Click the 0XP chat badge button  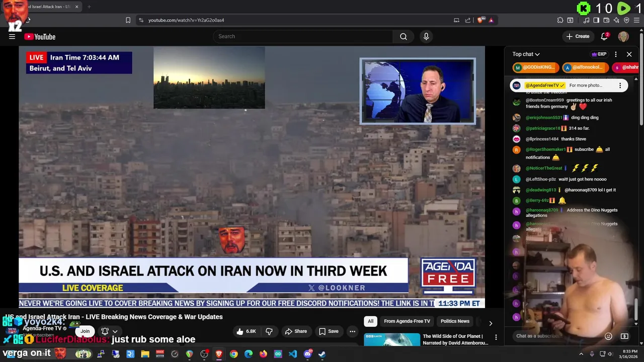pyautogui.click(x=599, y=54)
